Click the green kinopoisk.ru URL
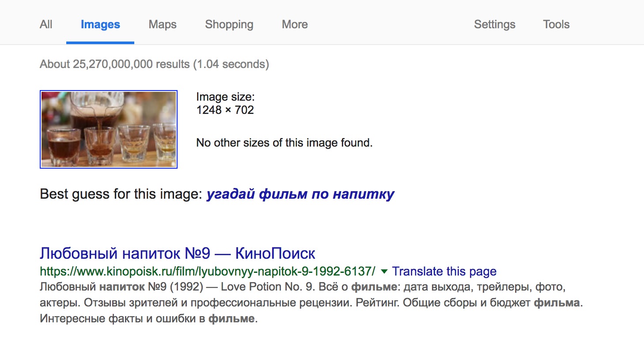Viewport: 644px width, 340px height. coord(208,271)
